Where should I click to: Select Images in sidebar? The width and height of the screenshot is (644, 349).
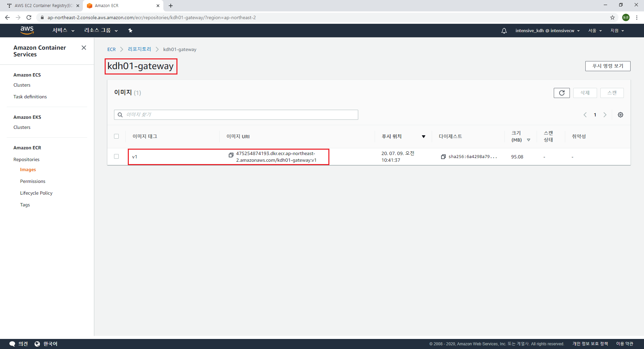(x=28, y=169)
